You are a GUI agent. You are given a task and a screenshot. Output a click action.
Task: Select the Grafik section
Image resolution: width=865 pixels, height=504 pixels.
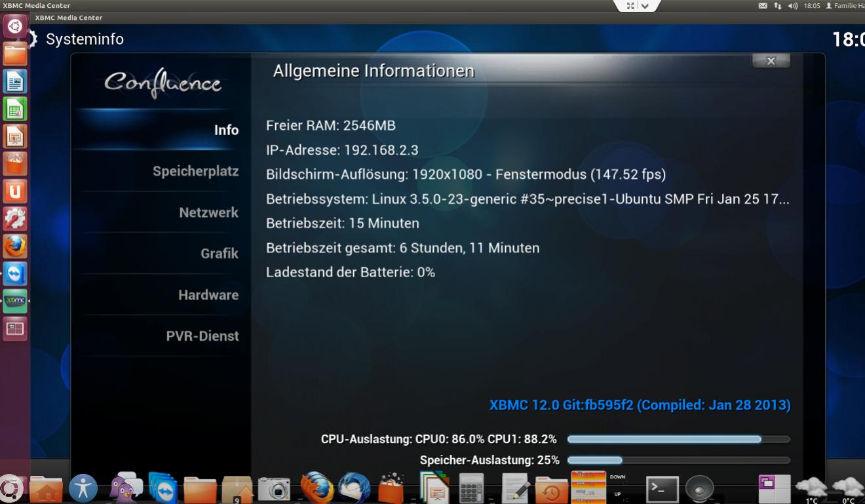click(x=220, y=254)
